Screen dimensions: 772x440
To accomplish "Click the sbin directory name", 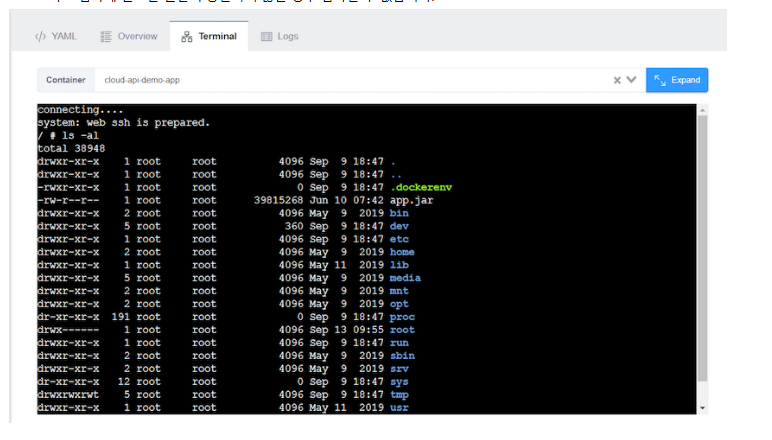I will point(402,356).
